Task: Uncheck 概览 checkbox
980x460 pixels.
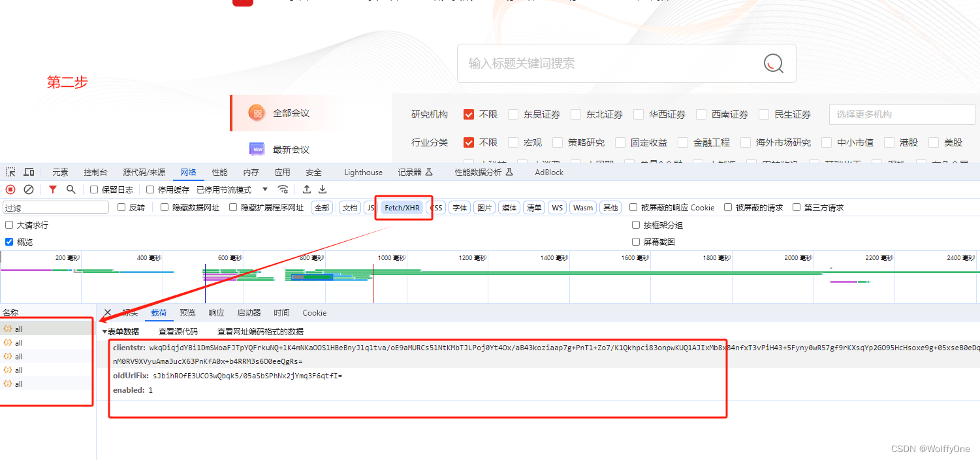Action: tap(9, 242)
